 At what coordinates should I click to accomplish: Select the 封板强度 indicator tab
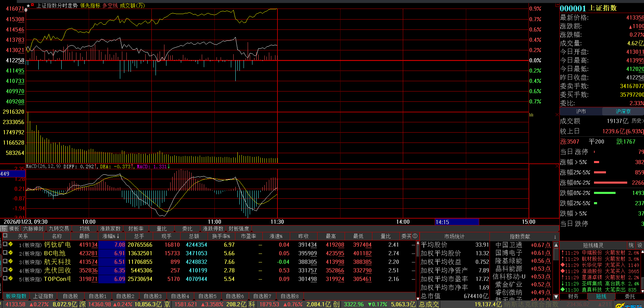[239, 229]
